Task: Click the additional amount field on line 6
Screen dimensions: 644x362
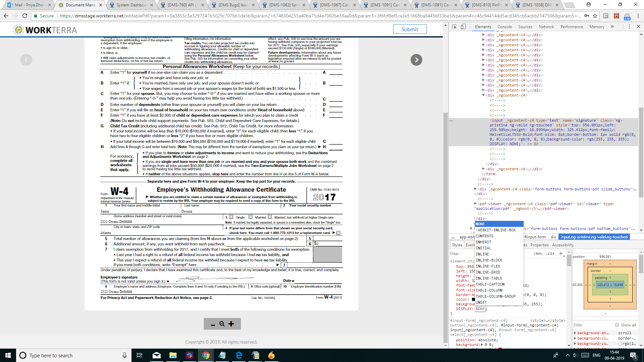Action: coord(328,244)
